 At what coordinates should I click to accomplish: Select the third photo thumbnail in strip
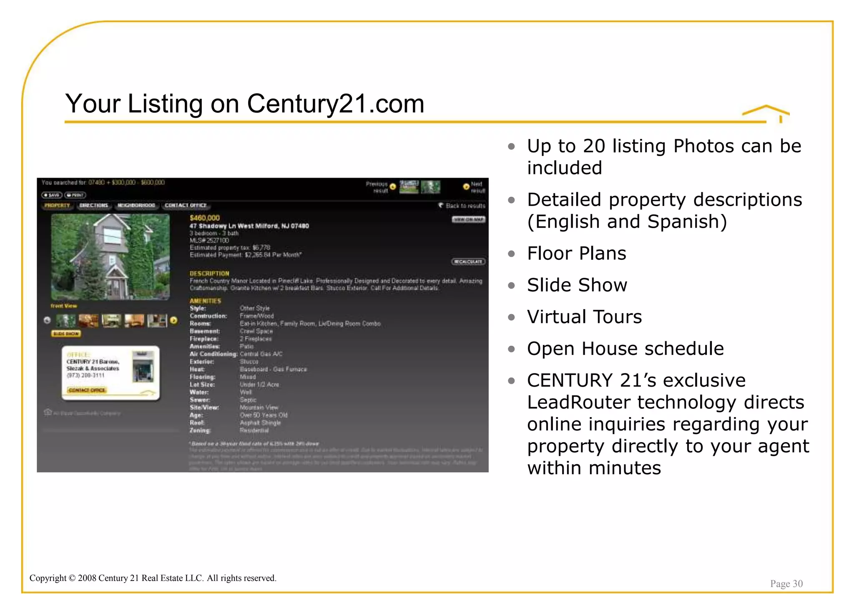111,321
